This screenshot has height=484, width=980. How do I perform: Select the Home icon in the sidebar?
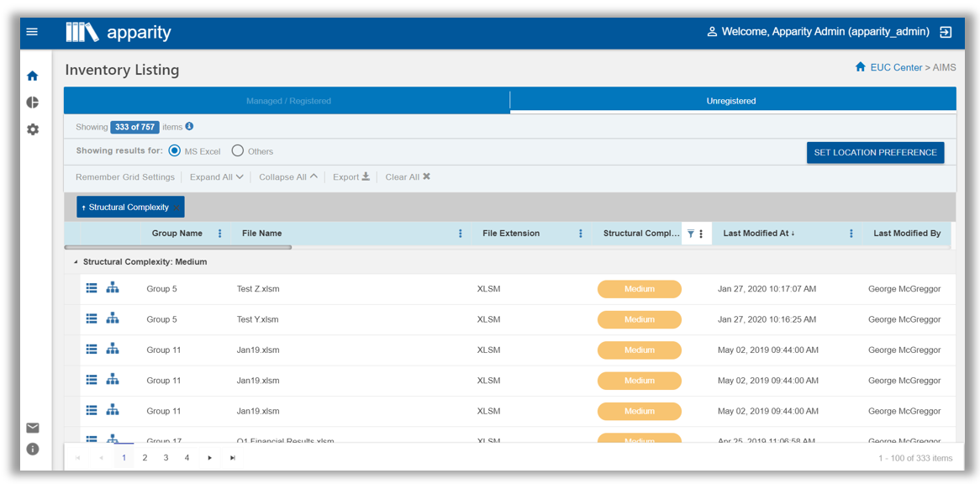click(32, 75)
